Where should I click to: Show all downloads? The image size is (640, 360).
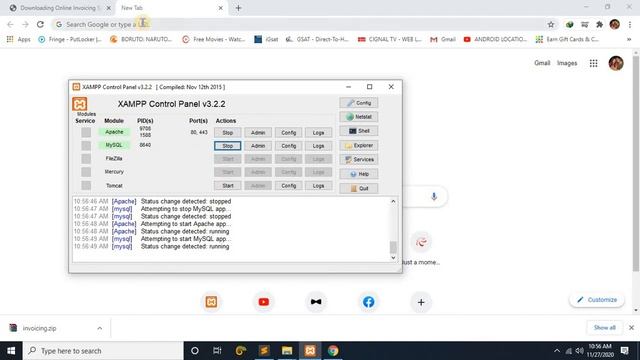coord(604,328)
